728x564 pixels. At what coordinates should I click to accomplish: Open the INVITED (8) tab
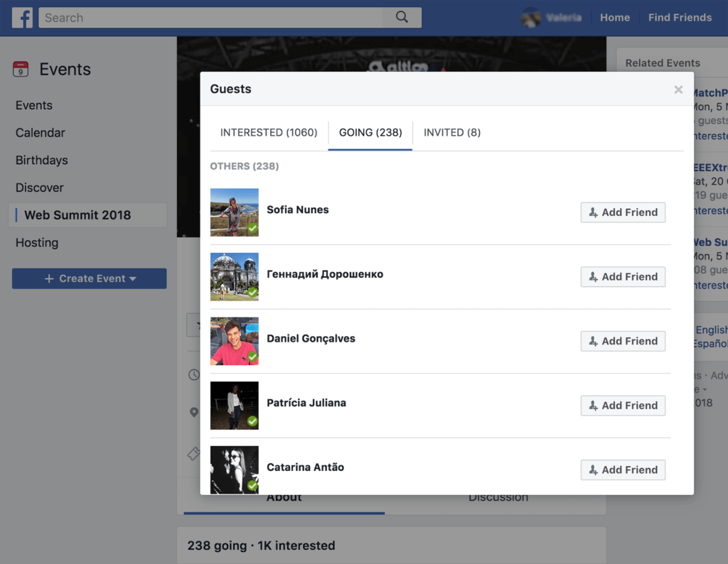pos(451,133)
